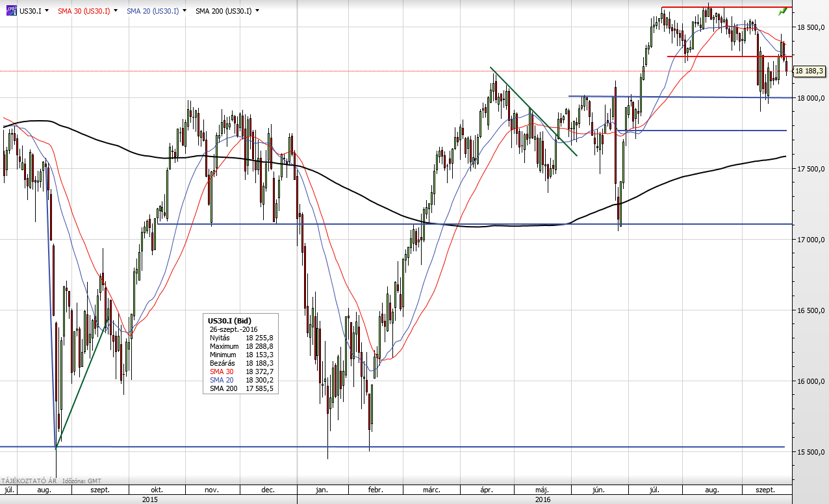Click the 2015 year label
The image size is (829, 504).
click(149, 499)
